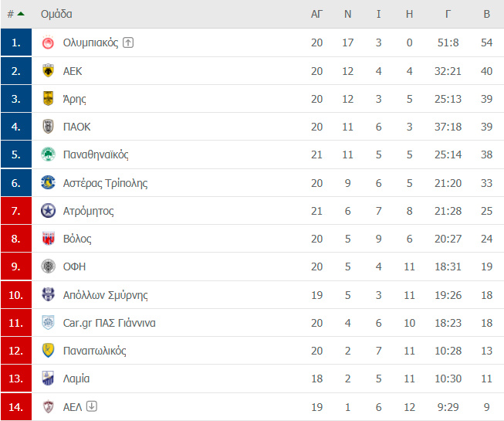
Task: Click the Ατρόμητος star crest icon
Action: click(48, 211)
